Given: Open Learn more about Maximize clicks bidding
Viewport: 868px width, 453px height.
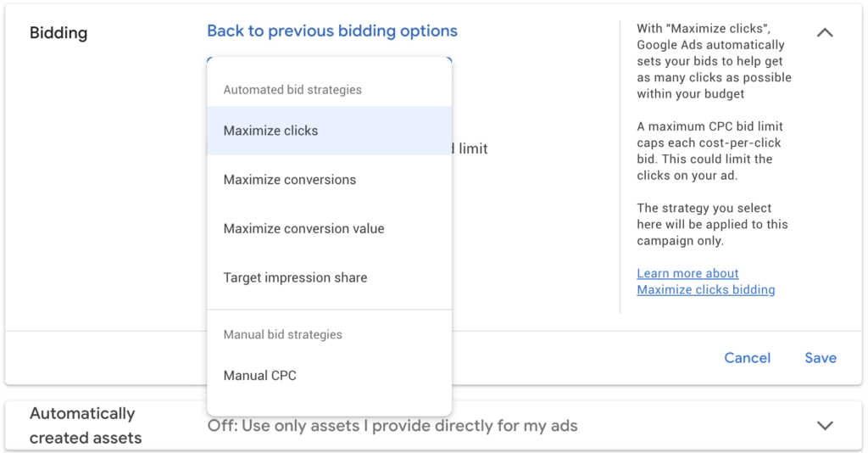Looking at the screenshot, I should 705,282.
